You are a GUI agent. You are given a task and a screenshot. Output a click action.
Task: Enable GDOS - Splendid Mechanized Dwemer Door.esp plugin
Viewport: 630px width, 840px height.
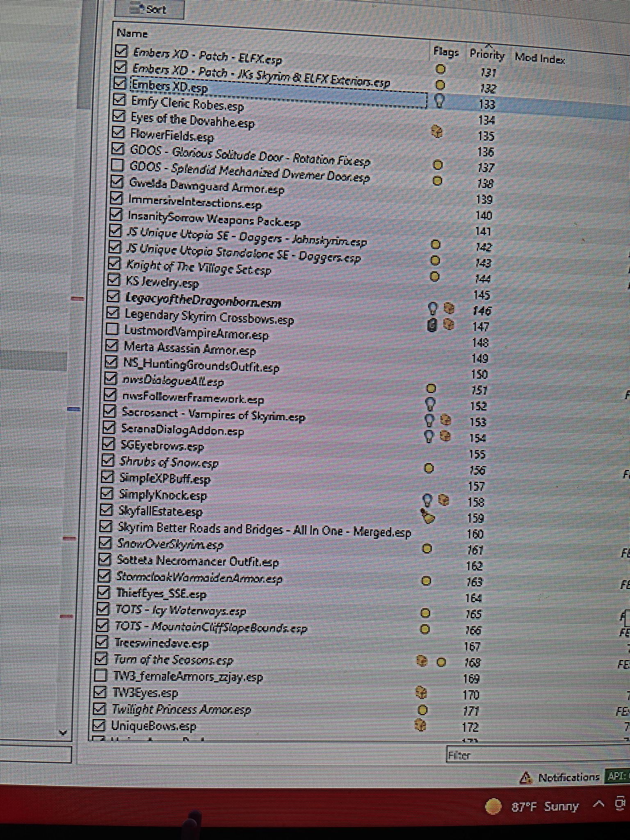pyautogui.click(x=117, y=165)
